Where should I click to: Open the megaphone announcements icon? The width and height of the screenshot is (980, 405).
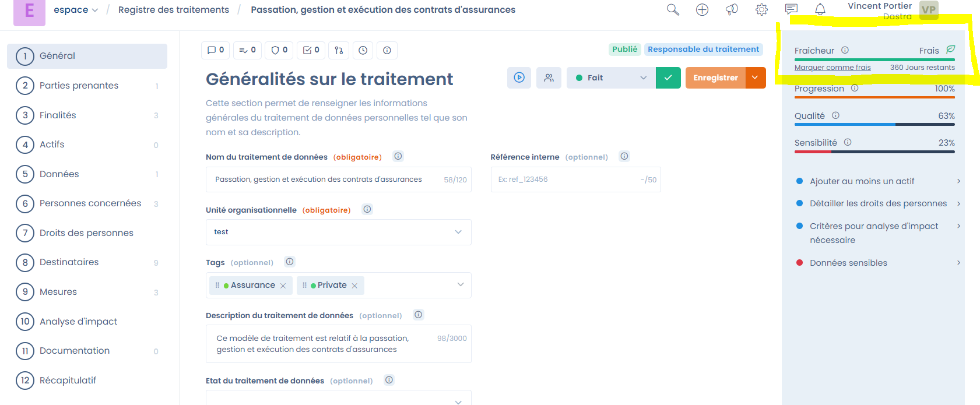(732, 10)
